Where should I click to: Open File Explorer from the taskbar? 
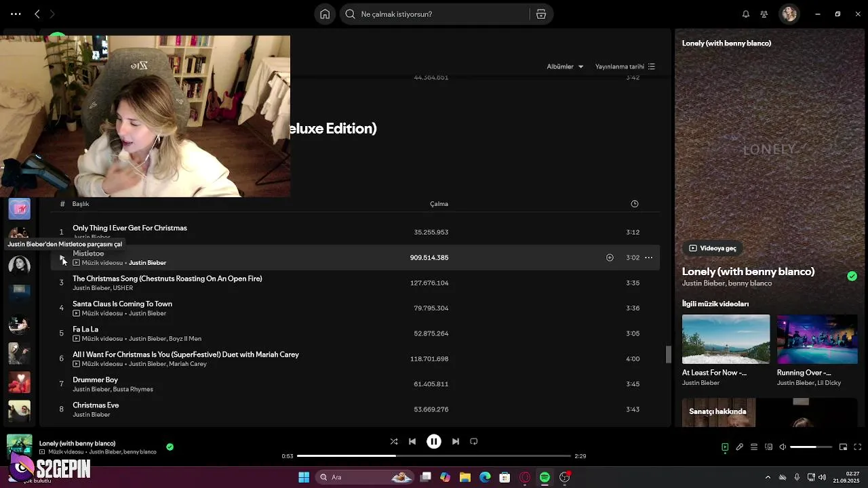pos(465,477)
